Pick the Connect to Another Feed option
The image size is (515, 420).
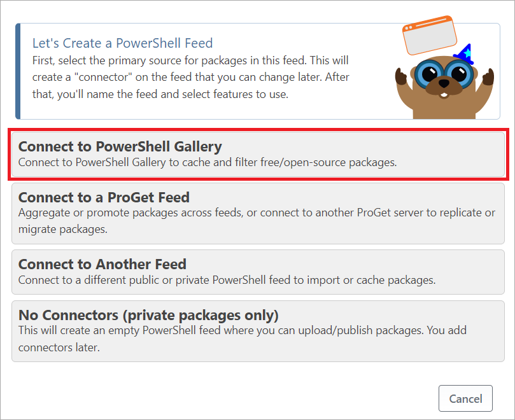click(258, 272)
